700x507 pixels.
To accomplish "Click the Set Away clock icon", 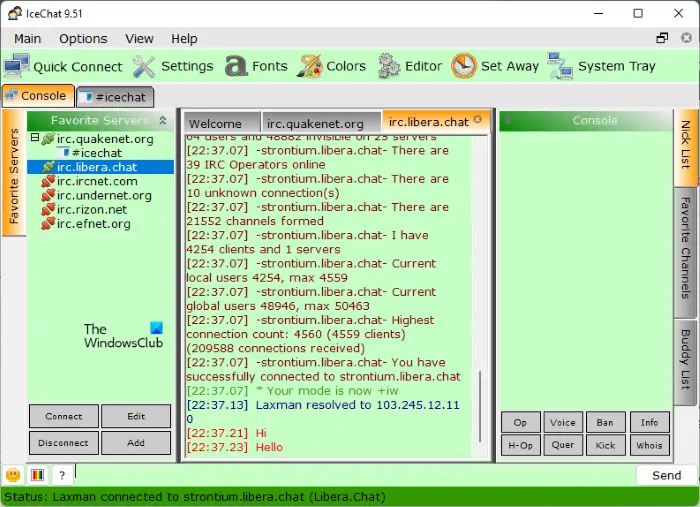I will pos(464,66).
